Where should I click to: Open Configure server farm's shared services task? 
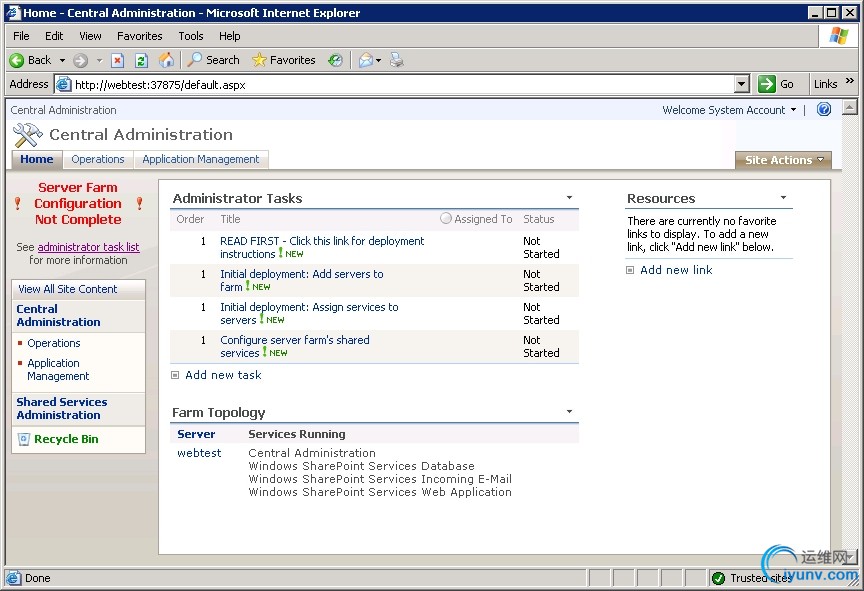(x=294, y=346)
